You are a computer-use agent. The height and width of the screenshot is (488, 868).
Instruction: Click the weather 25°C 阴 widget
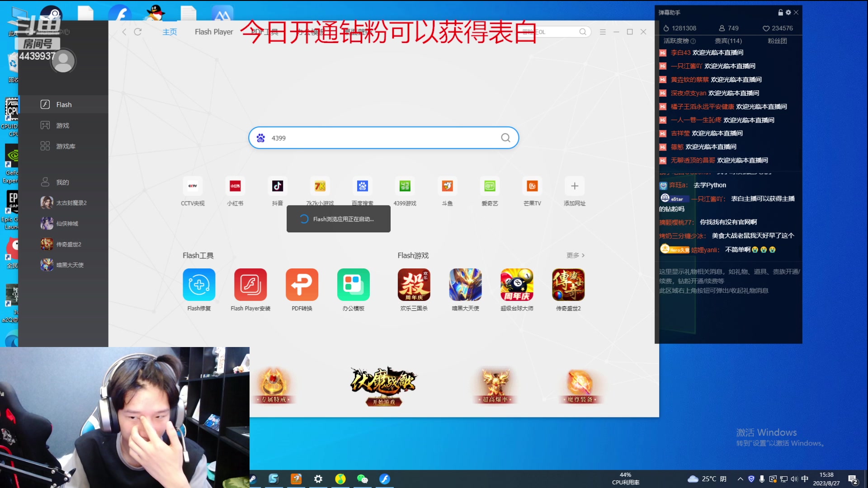707,479
